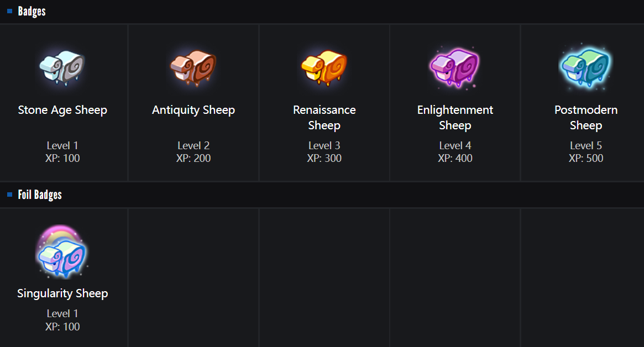Screen dimensions: 644x347
Task: Open the Enlightenment Sheep badge icon
Action: 454,67
